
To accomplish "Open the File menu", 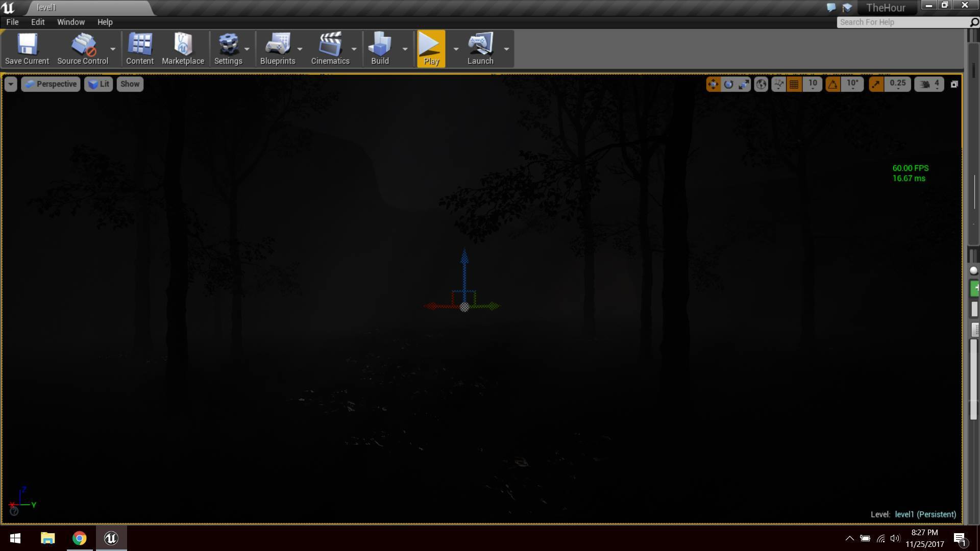I will [12, 22].
